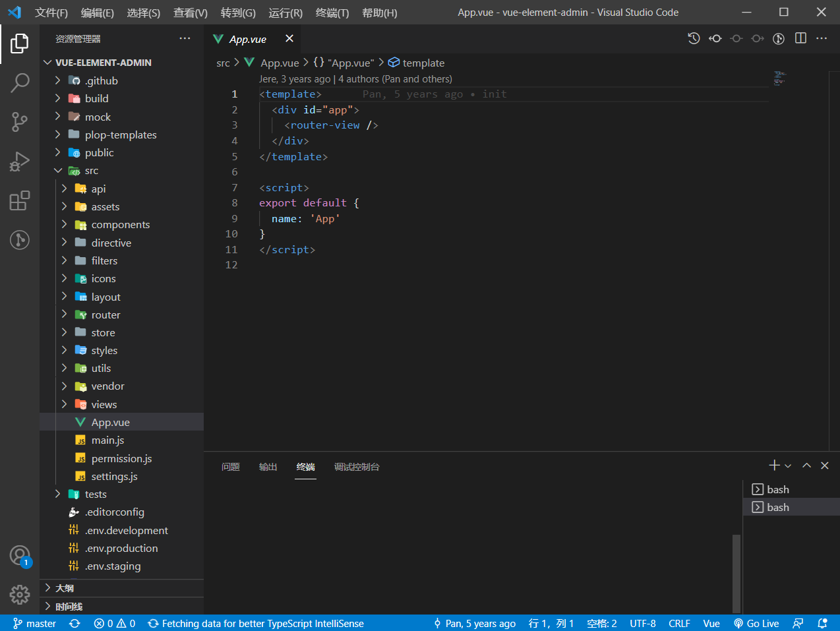Open the 终端(T) menu
840x631 pixels.
pos(332,13)
